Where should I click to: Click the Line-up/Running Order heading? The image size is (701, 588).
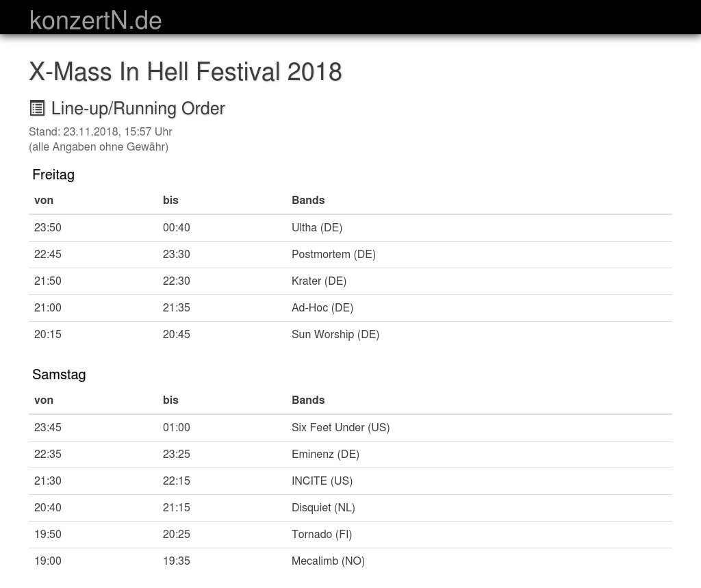(138, 108)
